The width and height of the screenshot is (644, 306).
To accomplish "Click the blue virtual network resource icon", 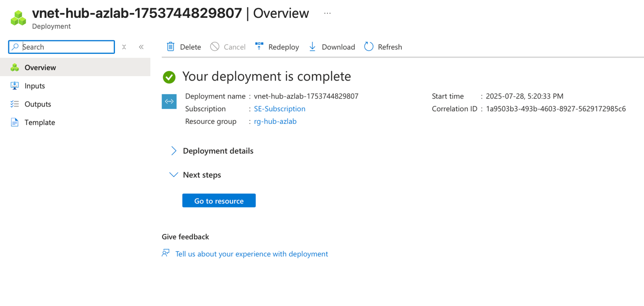I will pos(169,102).
